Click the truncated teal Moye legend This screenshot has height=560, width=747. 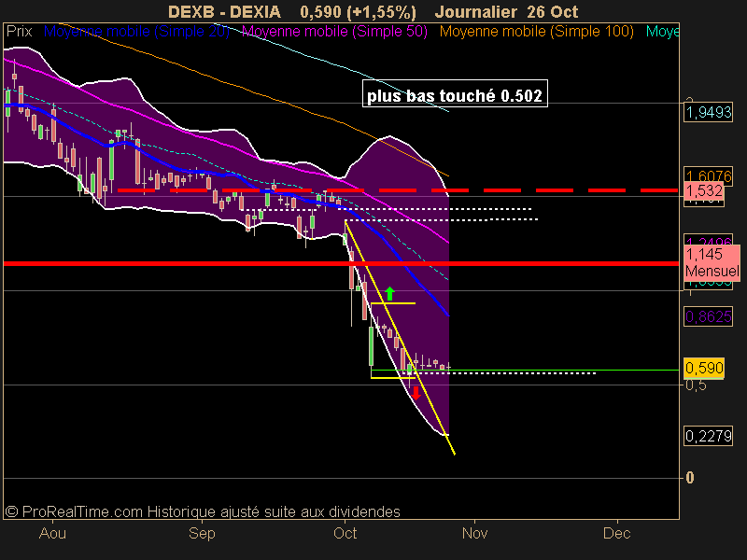click(662, 32)
